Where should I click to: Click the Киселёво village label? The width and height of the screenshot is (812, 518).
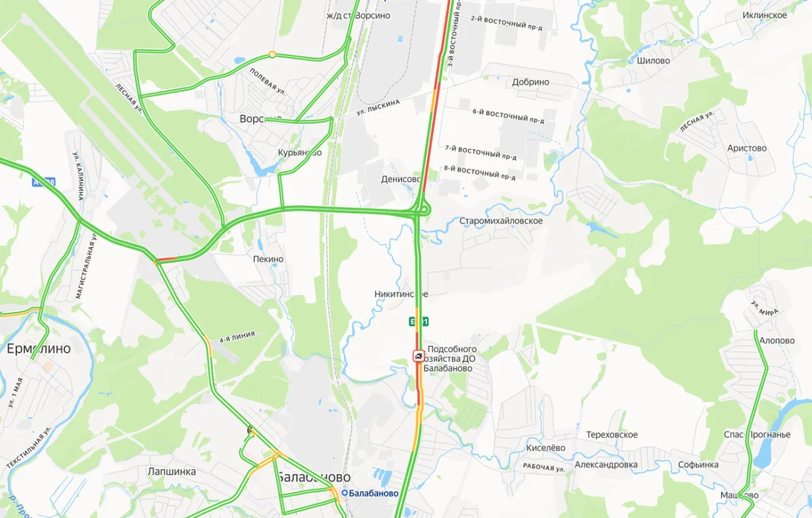[545, 448]
